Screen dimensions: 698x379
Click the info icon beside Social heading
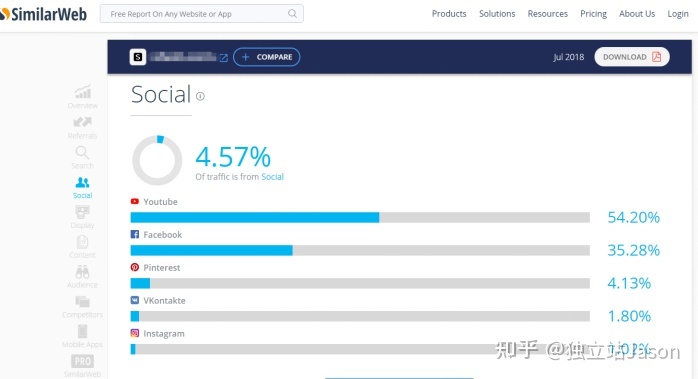200,96
